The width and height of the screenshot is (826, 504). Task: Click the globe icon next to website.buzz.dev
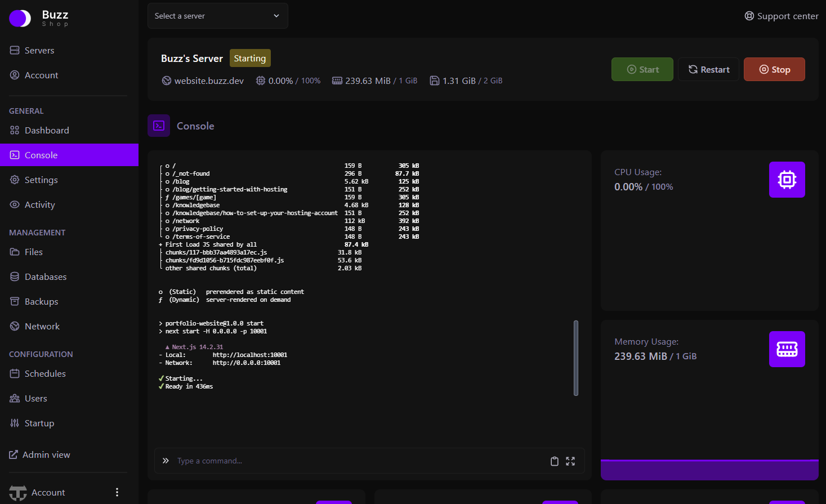point(166,81)
